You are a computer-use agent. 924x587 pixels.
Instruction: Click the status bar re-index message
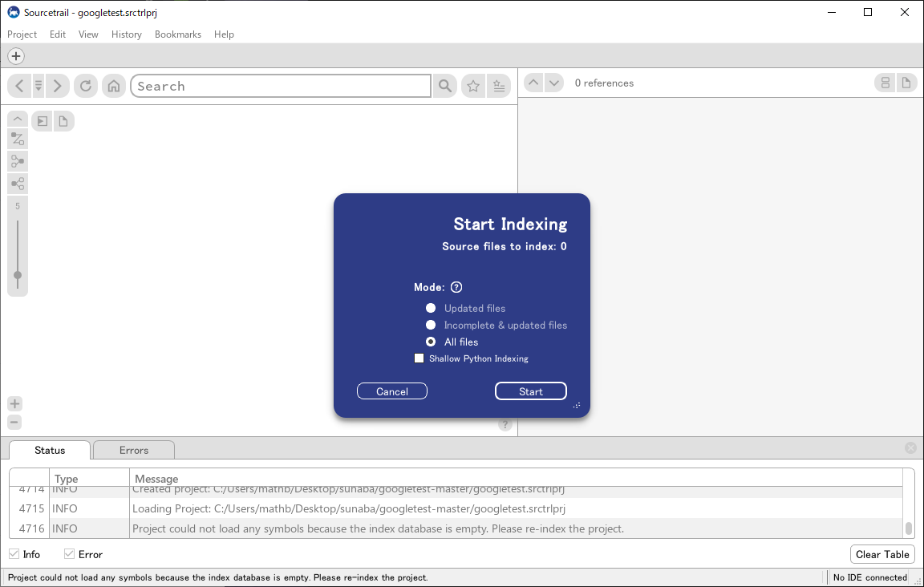click(218, 577)
